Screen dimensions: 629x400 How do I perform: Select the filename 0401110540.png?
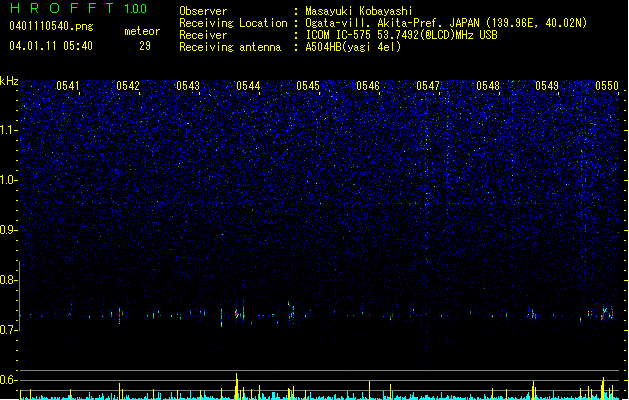pos(51,27)
